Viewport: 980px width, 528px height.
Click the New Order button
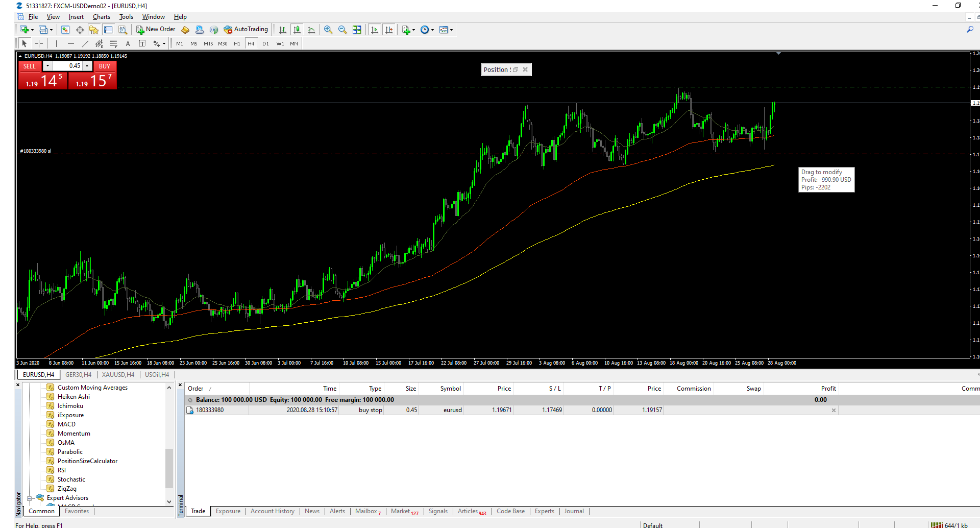point(156,30)
